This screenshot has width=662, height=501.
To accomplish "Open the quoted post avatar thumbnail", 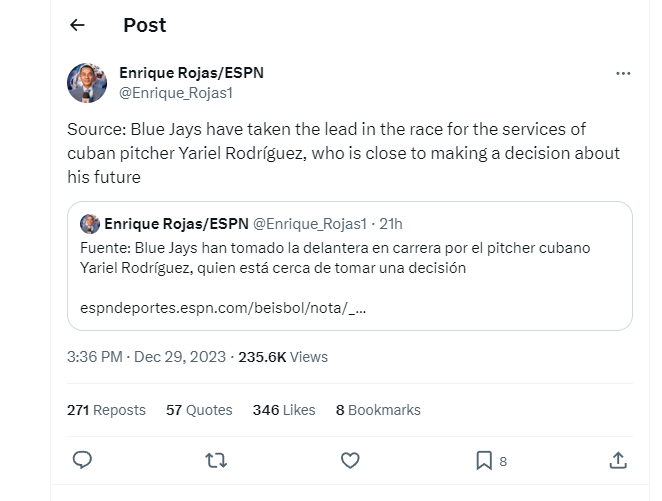I will coord(90,223).
